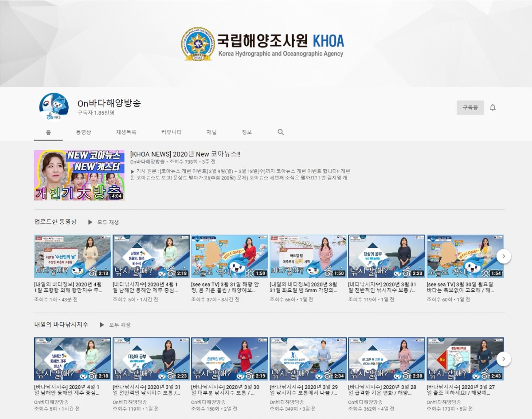Click the On바다해양방송 channel avatar
The image size is (532, 419).
coord(54,107)
